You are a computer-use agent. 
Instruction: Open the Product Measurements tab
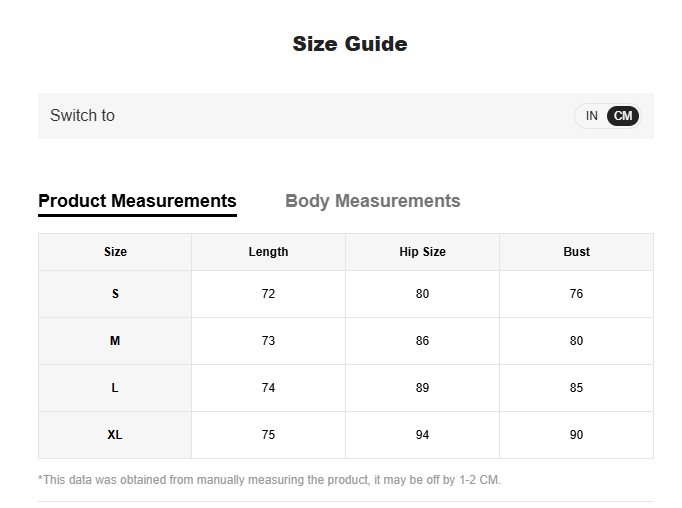click(137, 201)
